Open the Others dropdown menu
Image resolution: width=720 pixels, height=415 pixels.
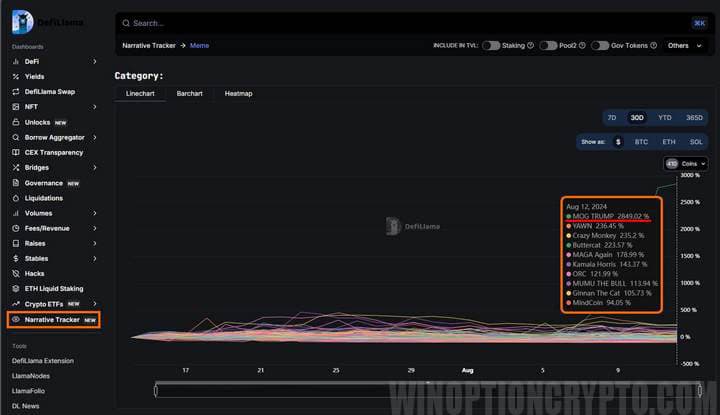coord(683,45)
